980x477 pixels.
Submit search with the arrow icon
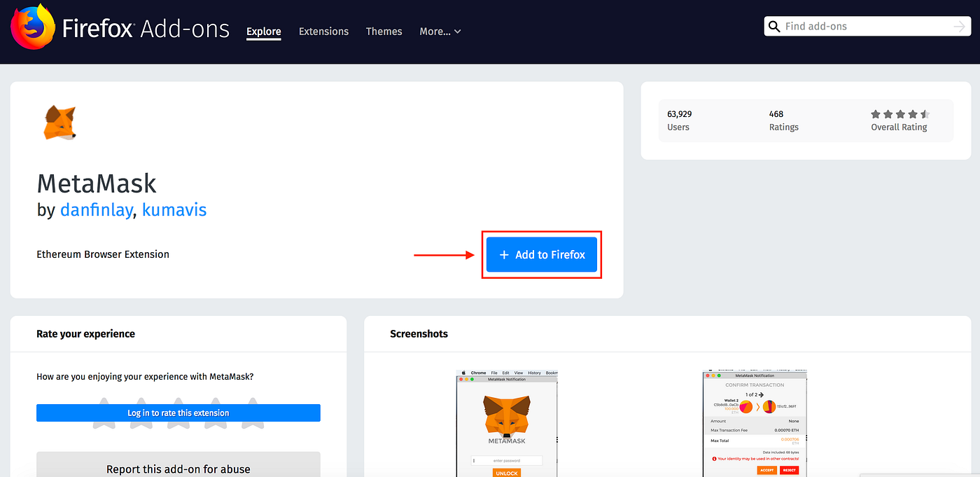tap(959, 27)
